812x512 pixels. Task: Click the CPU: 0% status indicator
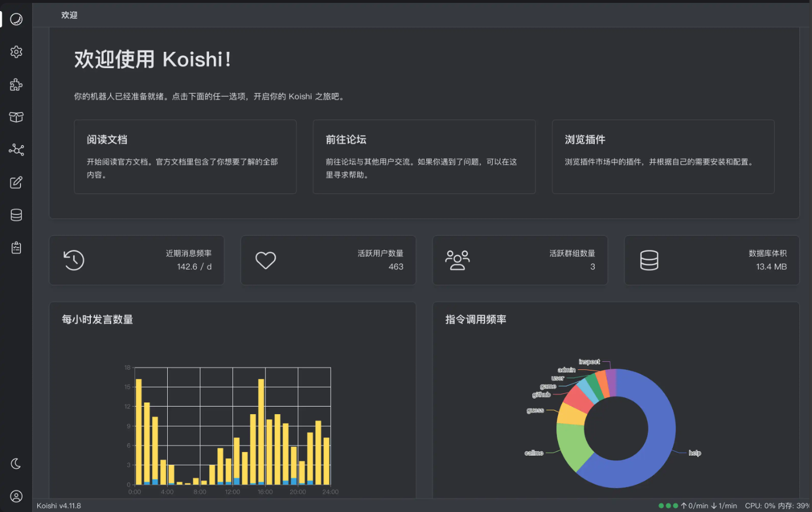760,506
